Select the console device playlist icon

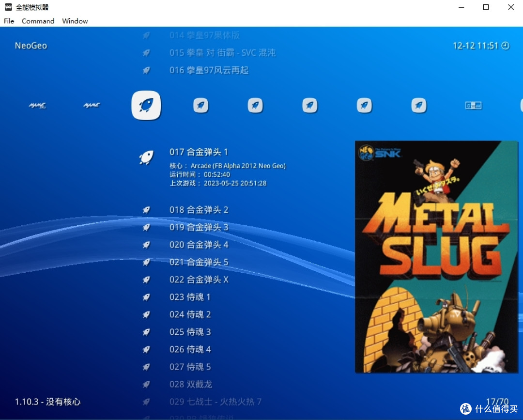click(473, 106)
